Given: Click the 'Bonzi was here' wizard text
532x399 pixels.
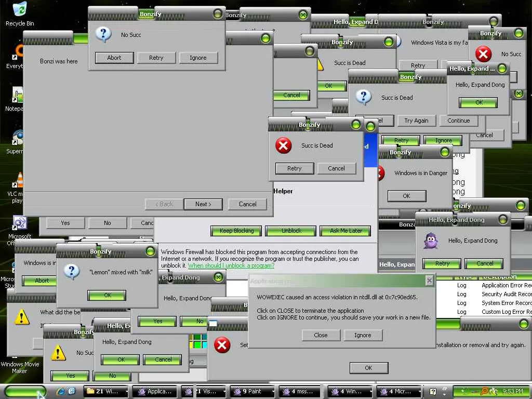Looking at the screenshot, I should point(59,61).
